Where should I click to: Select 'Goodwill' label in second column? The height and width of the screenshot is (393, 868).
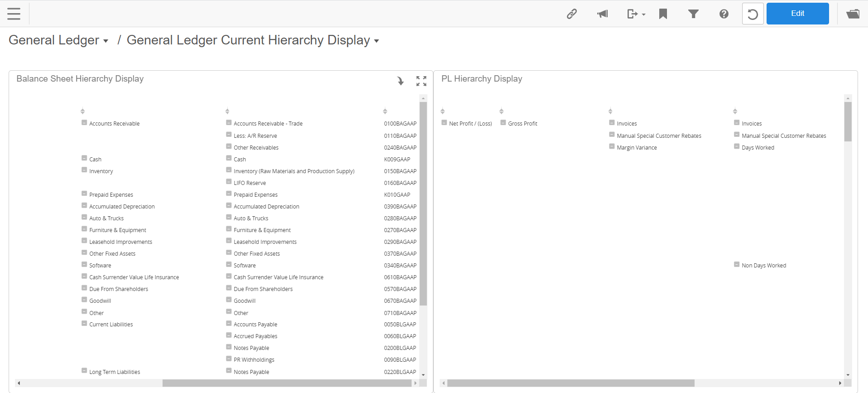click(x=245, y=301)
